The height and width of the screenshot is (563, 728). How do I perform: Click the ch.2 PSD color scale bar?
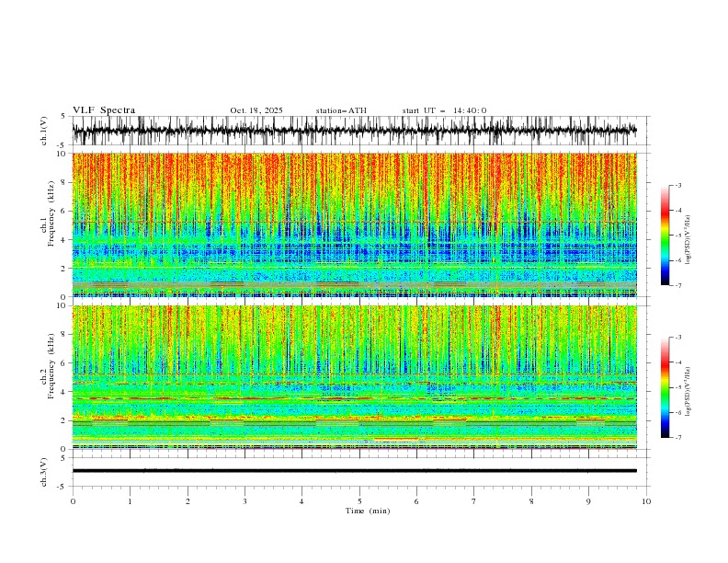click(665, 387)
